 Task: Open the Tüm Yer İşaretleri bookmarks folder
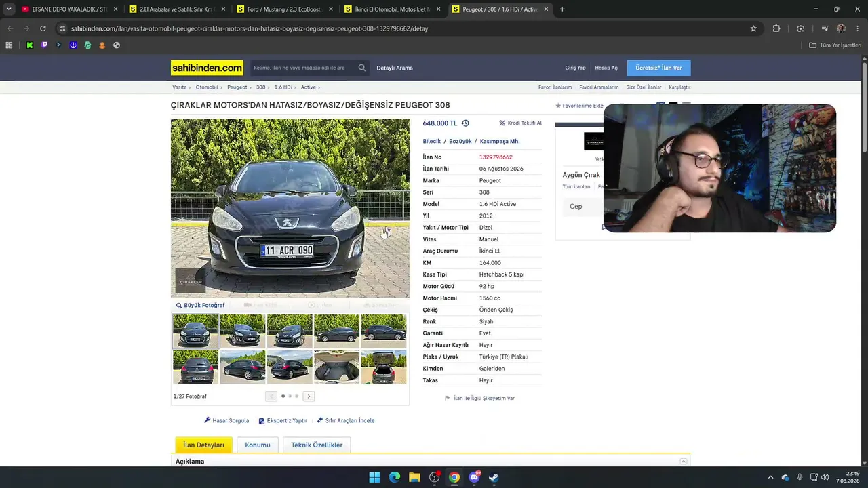coord(835,45)
